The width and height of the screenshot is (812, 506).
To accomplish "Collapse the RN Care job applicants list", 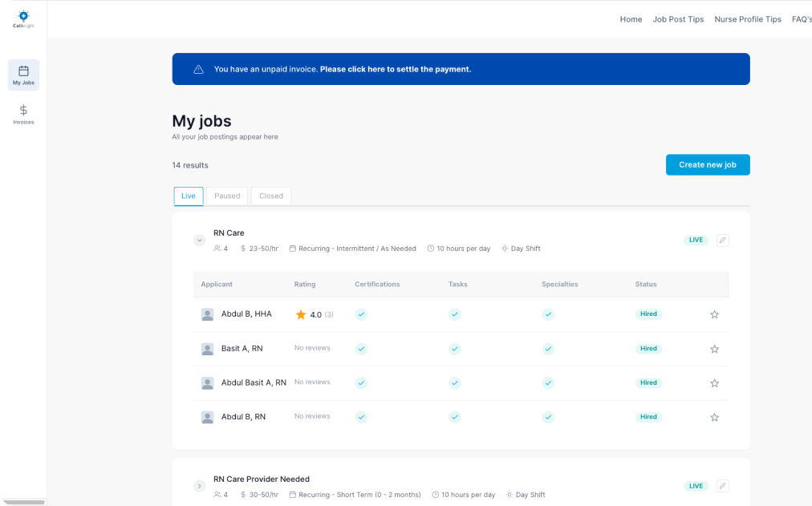I will (x=199, y=240).
